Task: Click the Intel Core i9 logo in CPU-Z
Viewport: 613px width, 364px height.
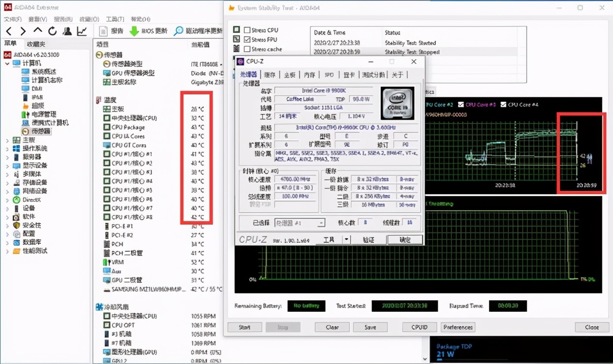Action: [x=397, y=103]
